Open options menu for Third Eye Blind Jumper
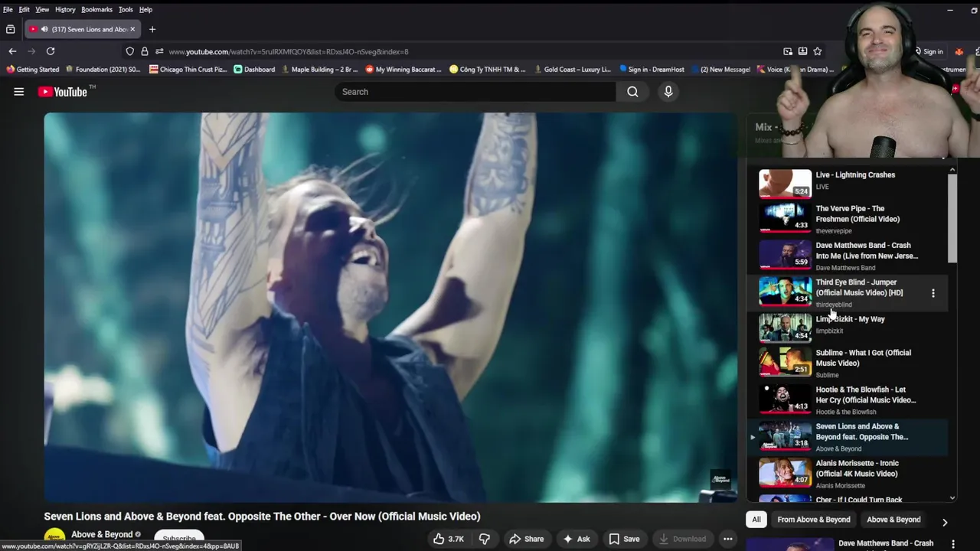The image size is (980, 551). pyautogui.click(x=933, y=293)
